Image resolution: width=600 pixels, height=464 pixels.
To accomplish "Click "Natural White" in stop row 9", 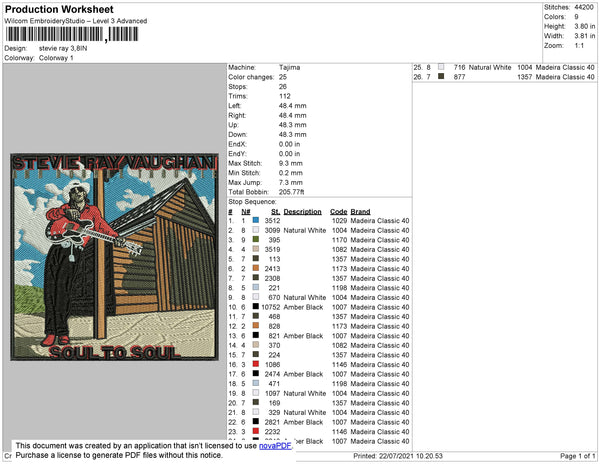I will (305, 298).
